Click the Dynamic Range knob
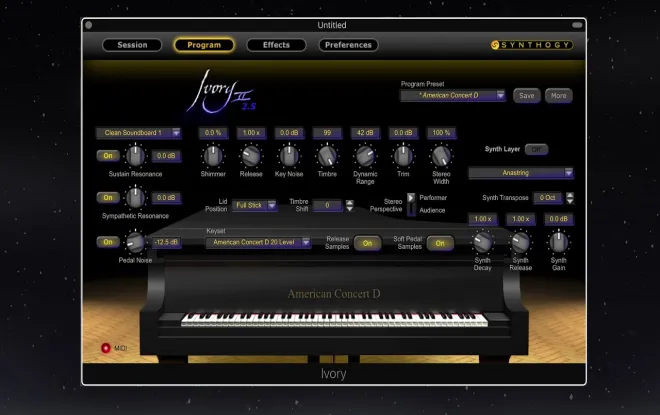The width and height of the screenshot is (660, 415). (x=365, y=156)
